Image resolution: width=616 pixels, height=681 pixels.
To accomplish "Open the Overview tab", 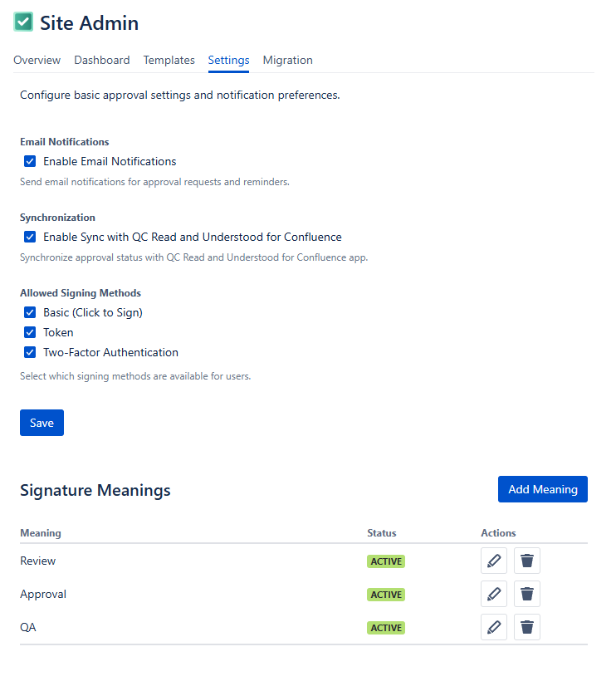I will [x=37, y=60].
